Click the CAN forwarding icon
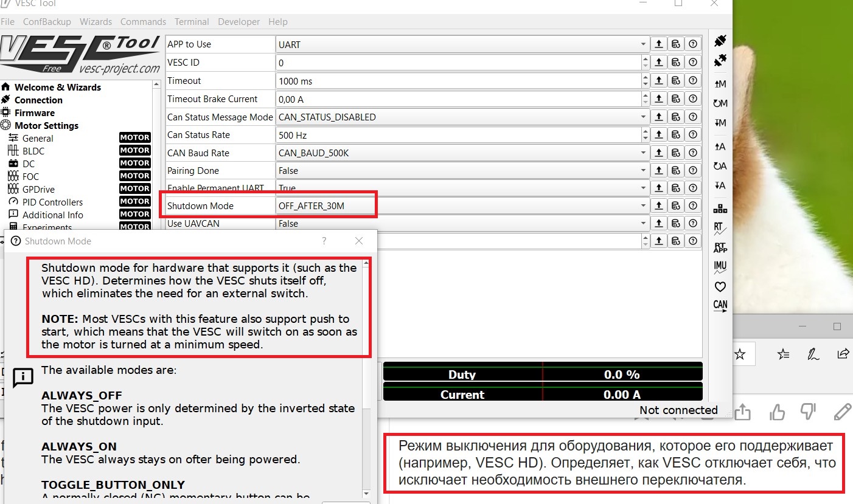This screenshot has height=504, width=853. point(720,306)
